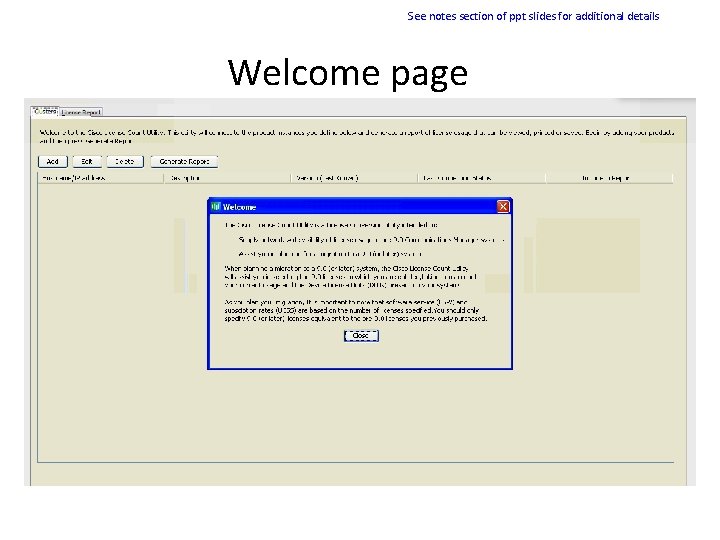Click the Welcome dialog title bar text
Screen dimensions: 720x540
(x=239, y=207)
